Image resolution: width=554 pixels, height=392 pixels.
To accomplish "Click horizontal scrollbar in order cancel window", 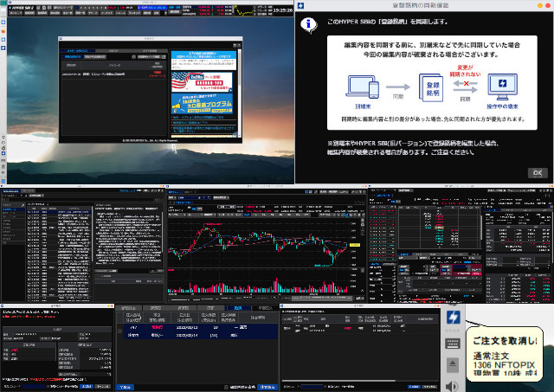I will click(x=339, y=381).
